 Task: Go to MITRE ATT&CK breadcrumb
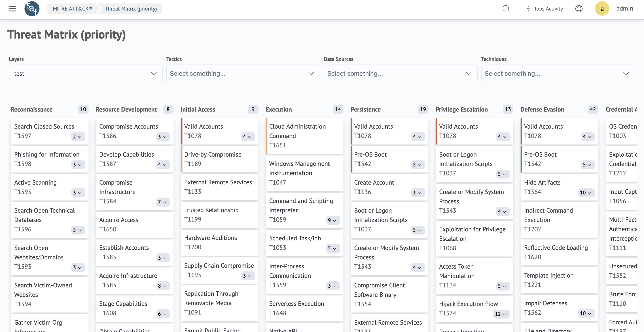72,9
